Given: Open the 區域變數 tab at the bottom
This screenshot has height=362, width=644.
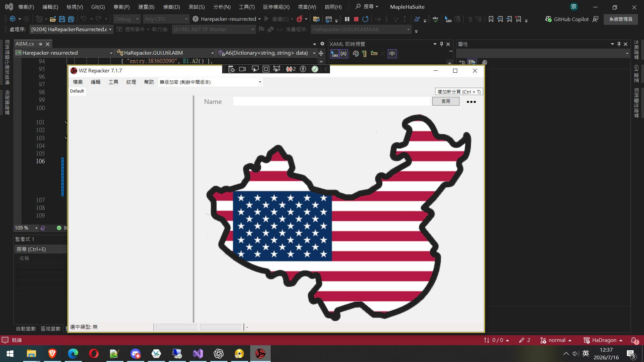Looking at the screenshot, I should 51,328.
